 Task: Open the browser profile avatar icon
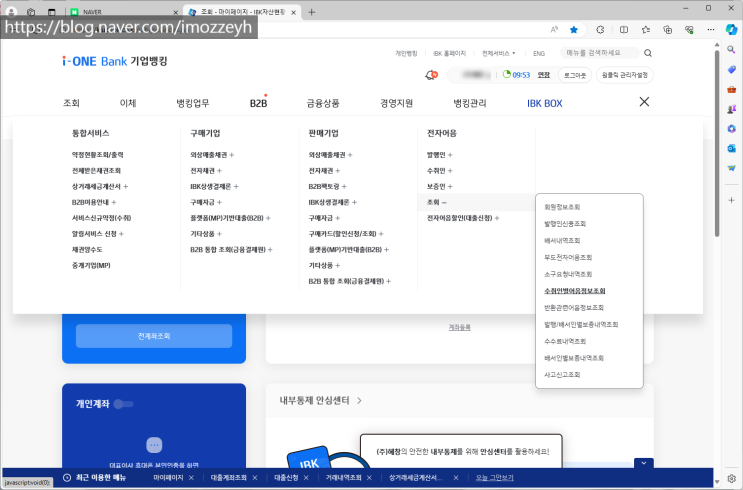11,12
